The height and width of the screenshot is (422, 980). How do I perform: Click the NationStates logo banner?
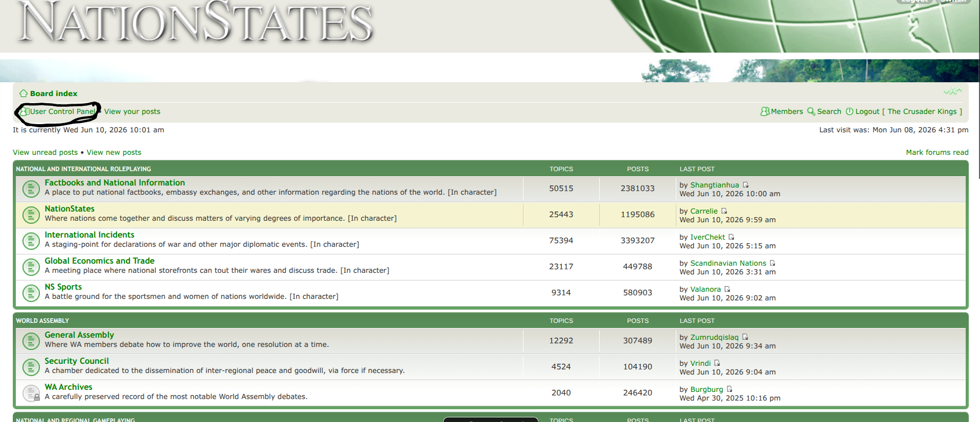(195, 21)
